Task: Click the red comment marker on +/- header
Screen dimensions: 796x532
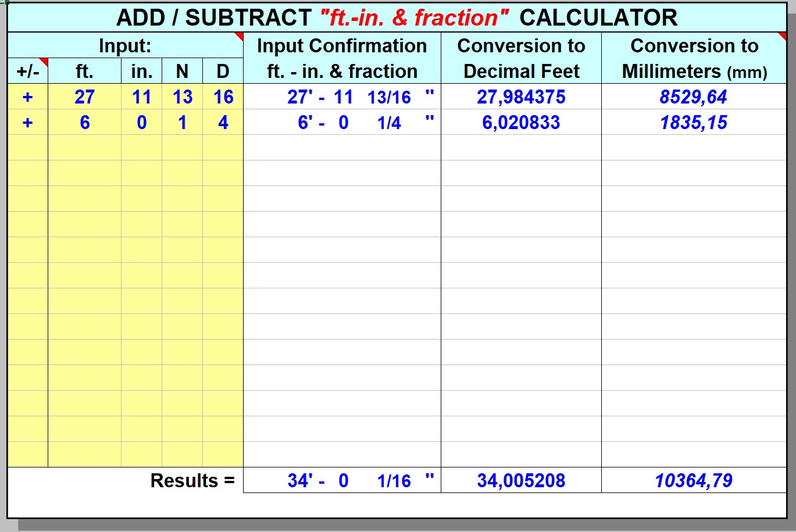Action: (x=44, y=61)
